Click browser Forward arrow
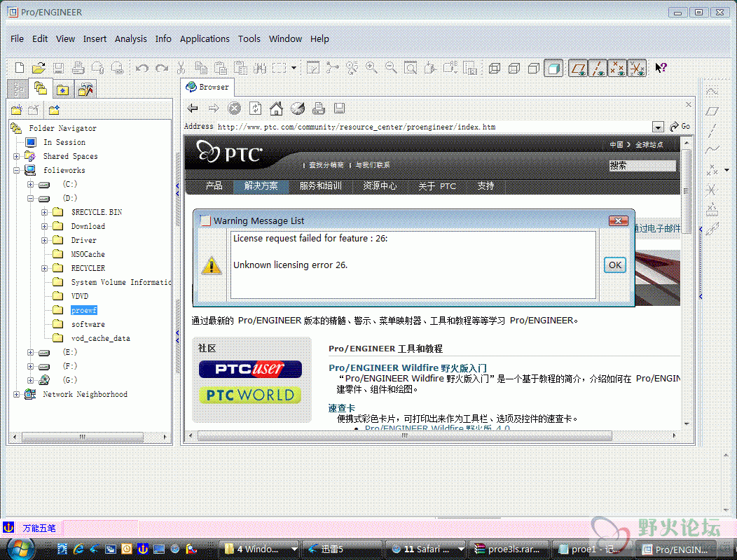Screen dimensions: 737x560 click(214, 108)
